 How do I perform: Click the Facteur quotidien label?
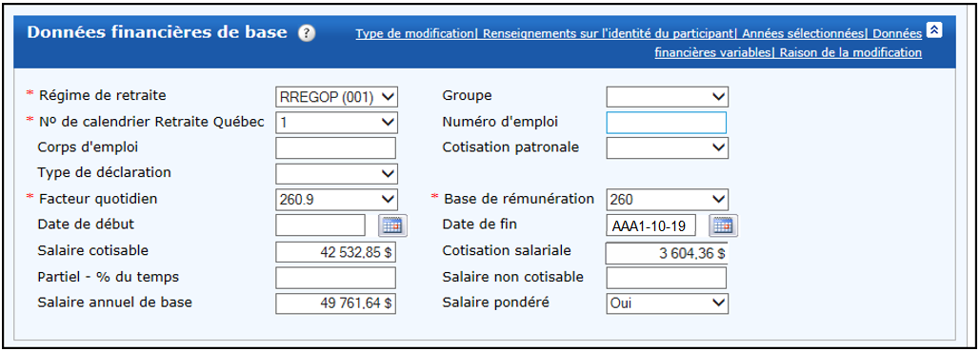98,199
